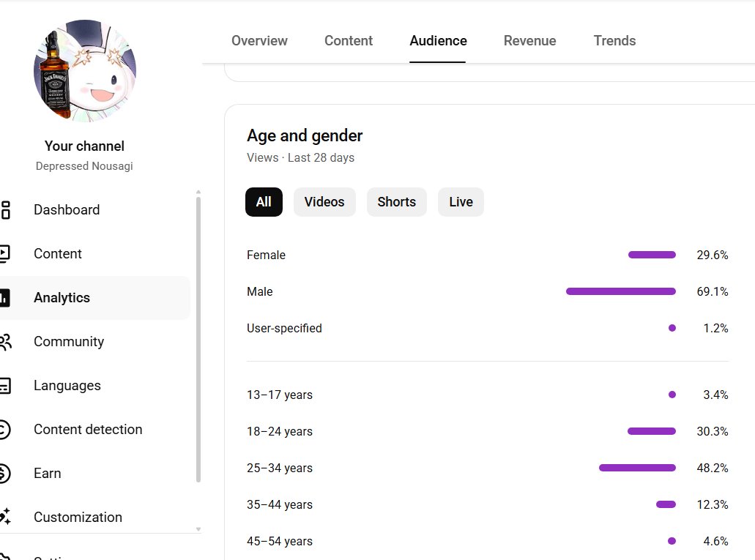Select the Audience tab
755x560 pixels.
tap(438, 40)
